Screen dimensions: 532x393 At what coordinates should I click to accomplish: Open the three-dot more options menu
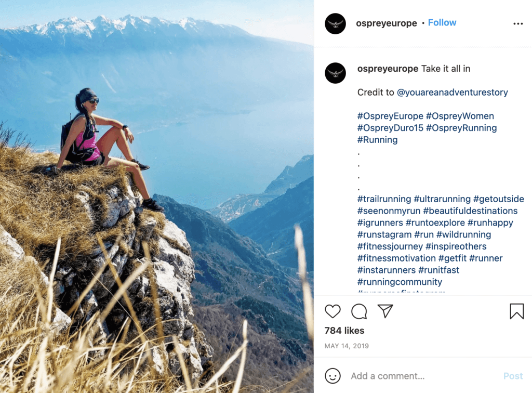tap(518, 23)
